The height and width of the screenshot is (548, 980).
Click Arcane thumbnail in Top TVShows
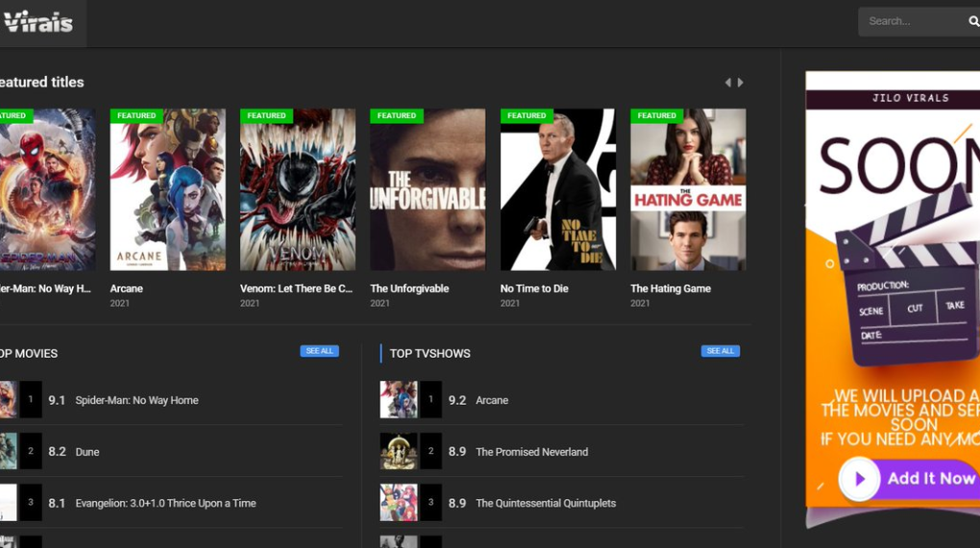point(399,400)
